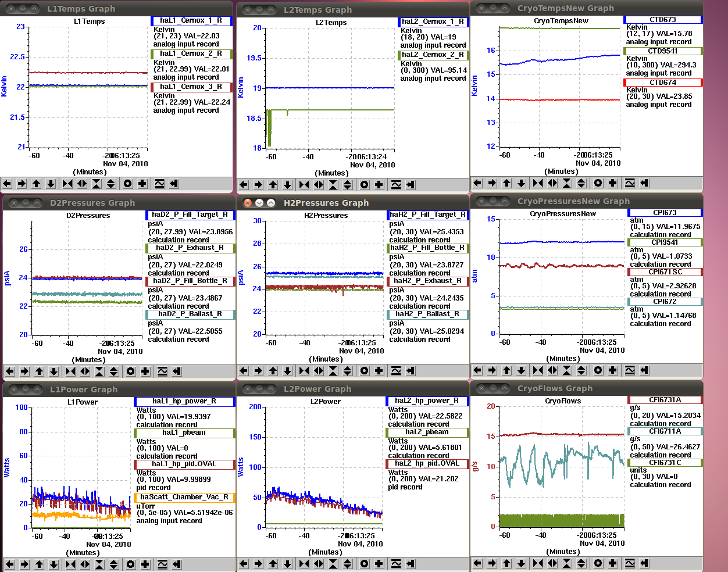The image size is (728, 572).
Task: Select the haL2_Cernox_2_R legend entry
Action: pyautogui.click(x=433, y=55)
